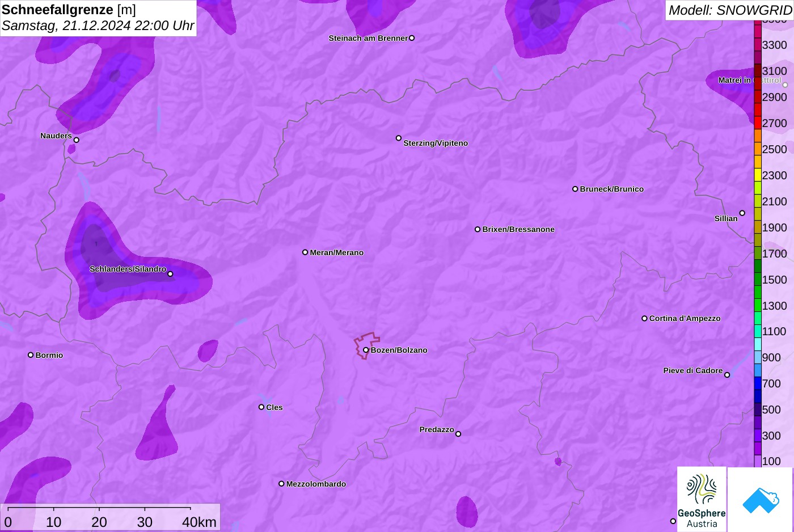The height and width of the screenshot is (532, 794).
Task: Select the Bruneck/Brunico location dot
Action: click(x=575, y=189)
